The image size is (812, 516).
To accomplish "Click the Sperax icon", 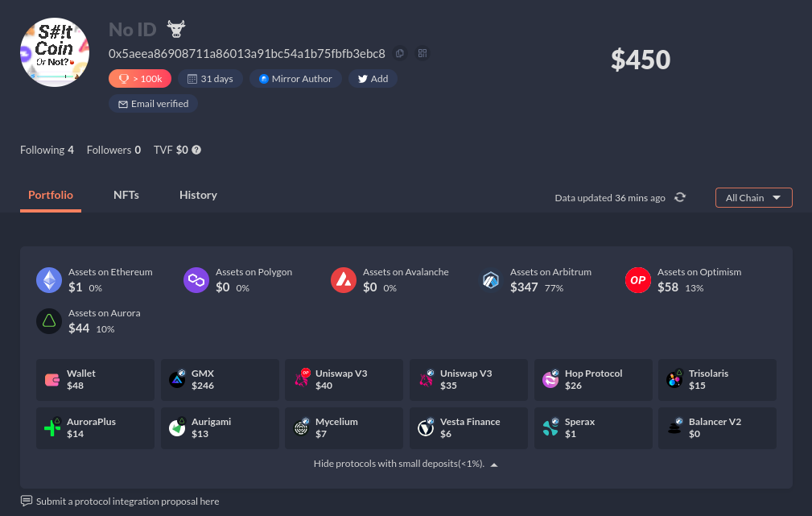I will coord(550,427).
